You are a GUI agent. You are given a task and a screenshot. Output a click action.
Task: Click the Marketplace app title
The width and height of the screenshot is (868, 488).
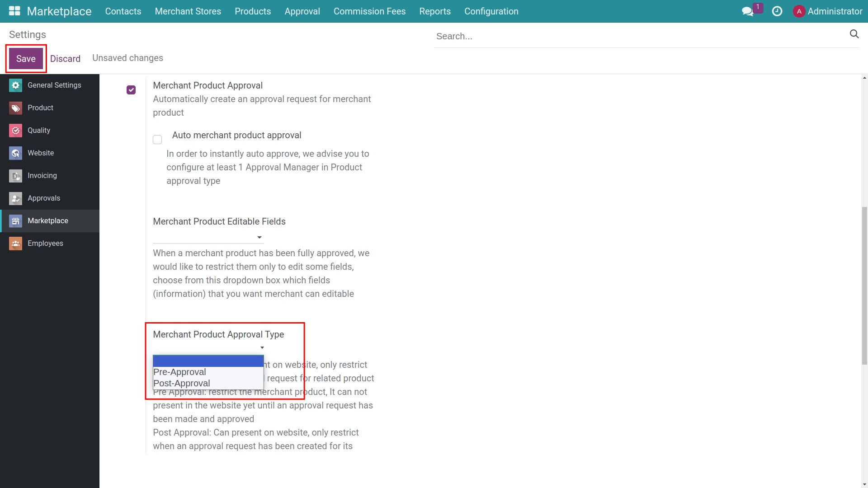tap(59, 11)
